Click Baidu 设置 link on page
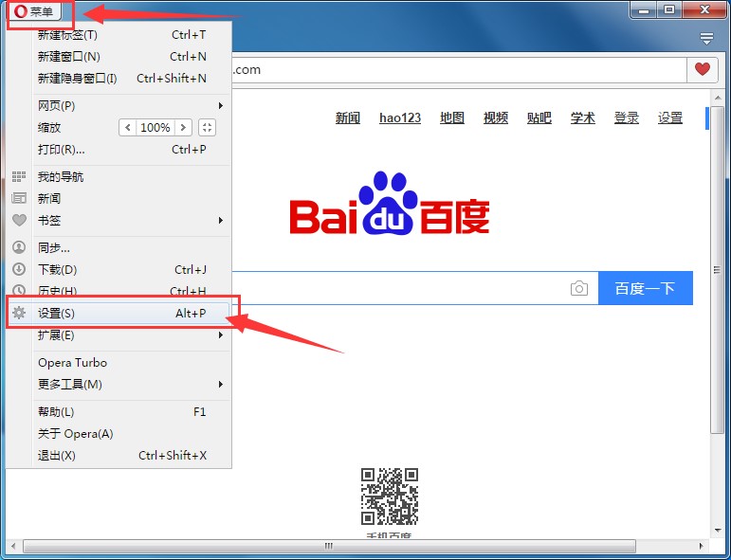The height and width of the screenshot is (560, 731). pyautogui.click(x=670, y=117)
